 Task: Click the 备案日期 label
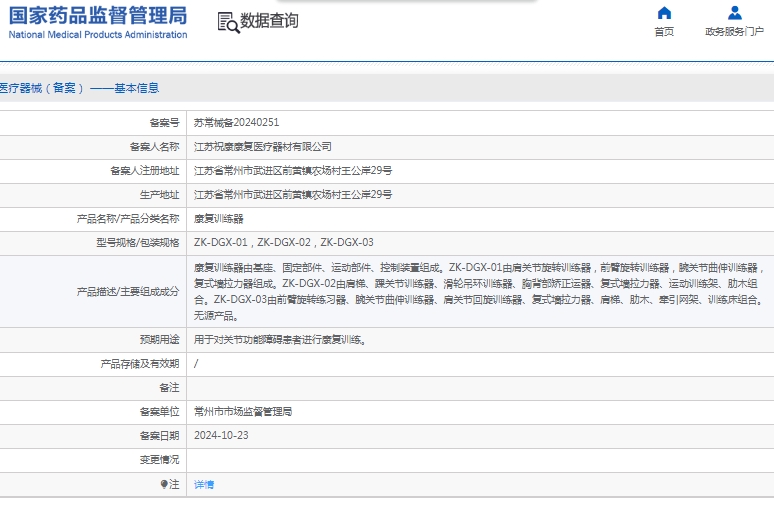[x=159, y=435]
